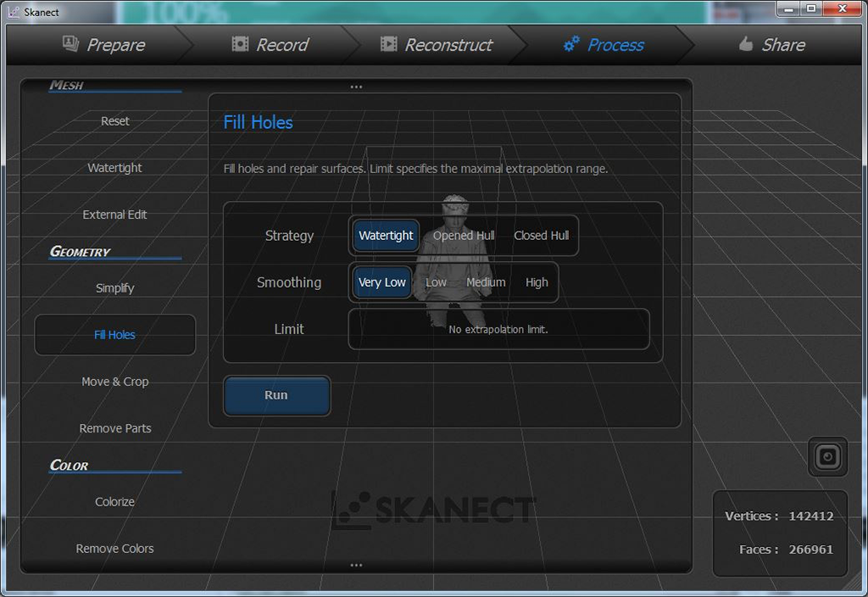Click the Skanect app icon in title bar
868x597 pixels.
14,12
